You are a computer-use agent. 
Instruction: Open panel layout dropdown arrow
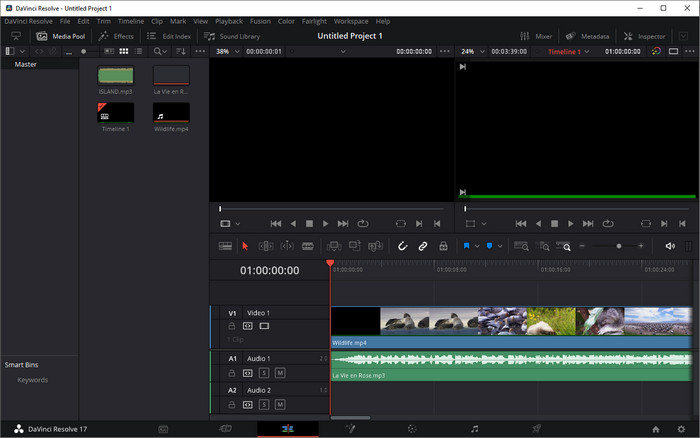click(22, 51)
